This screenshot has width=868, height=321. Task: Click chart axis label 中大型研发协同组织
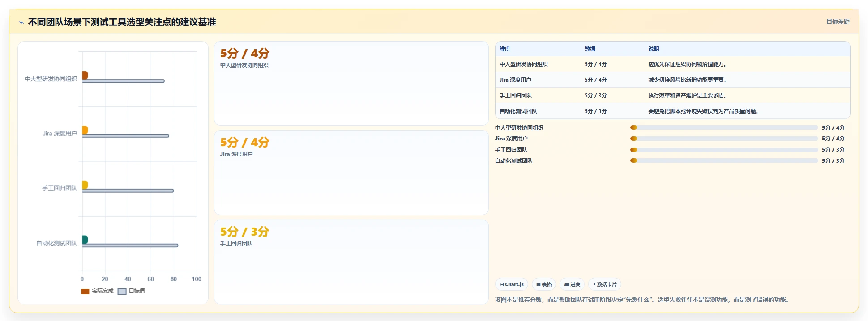tap(51, 79)
